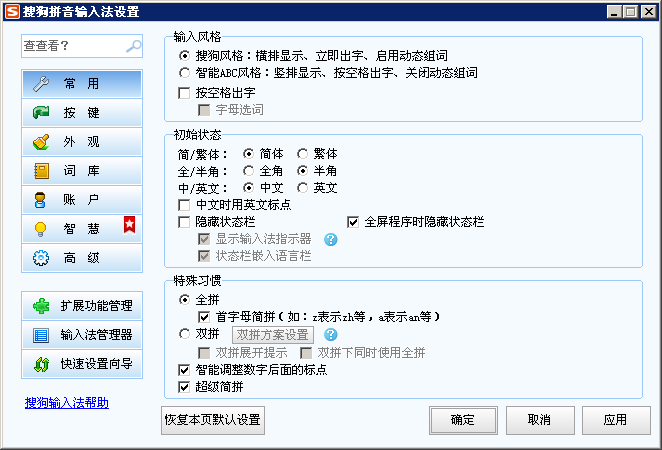The image size is (662, 450).
Task: Select 繁体 radio button
Action: pos(303,154)
